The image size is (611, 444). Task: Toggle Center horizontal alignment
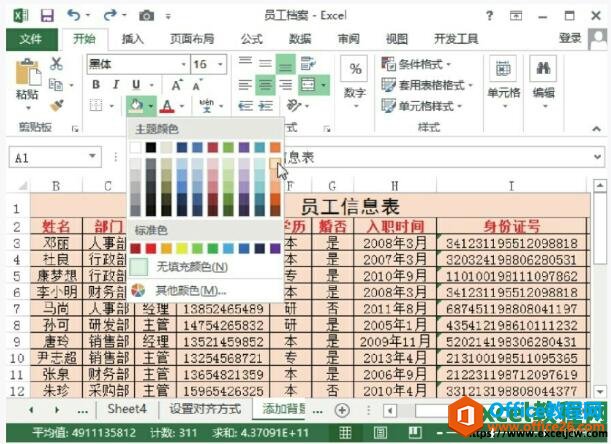[265, 85]
